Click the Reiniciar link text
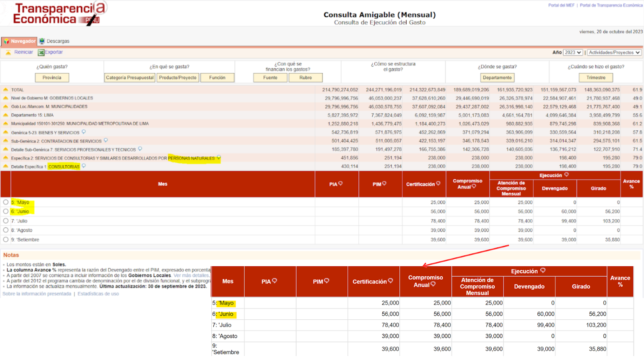 pyautogui.click(x=24, y=52)
